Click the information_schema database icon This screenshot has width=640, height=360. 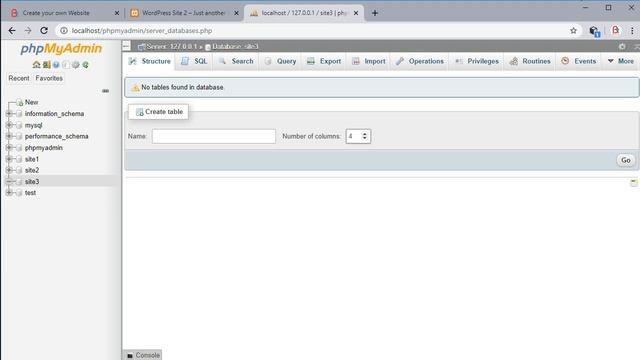pos(19,113)
